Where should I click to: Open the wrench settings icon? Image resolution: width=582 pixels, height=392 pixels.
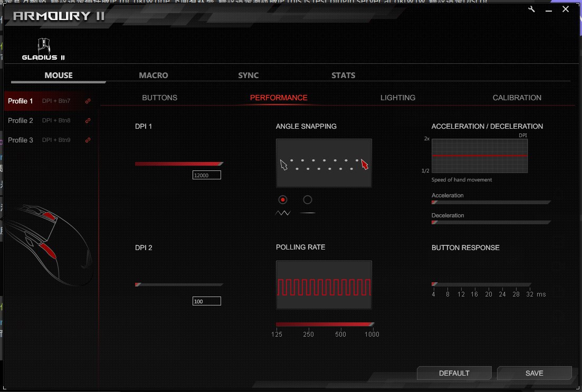[x=531, y=9]
